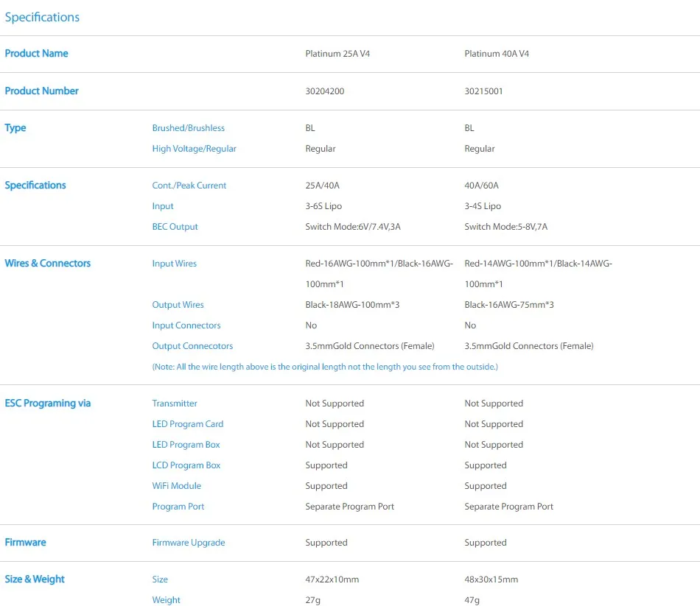This screenshot has width=700, height=606.
Task: Select Switch Mode:6V/7.4V,3A value
Action: tap(353, 227)
